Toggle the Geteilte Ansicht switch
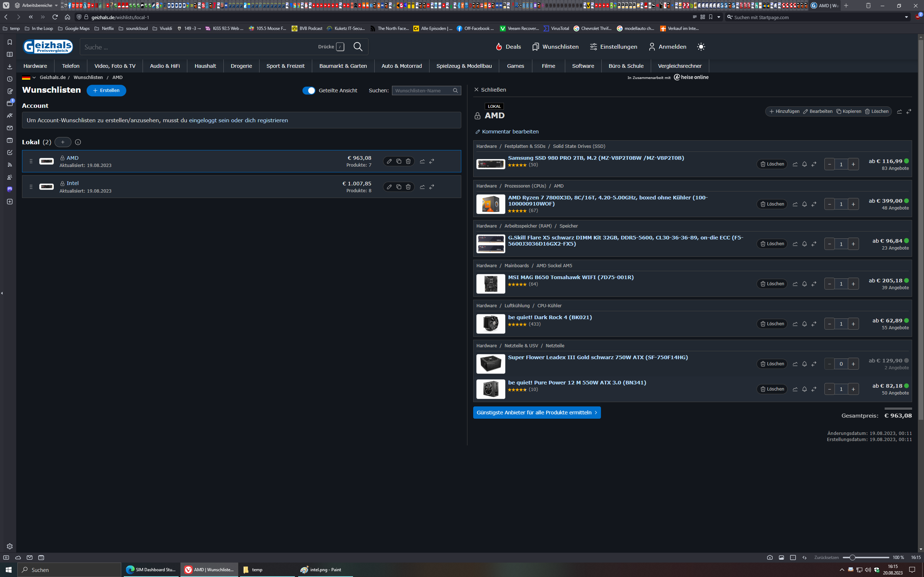 click(x=309, y=91)
